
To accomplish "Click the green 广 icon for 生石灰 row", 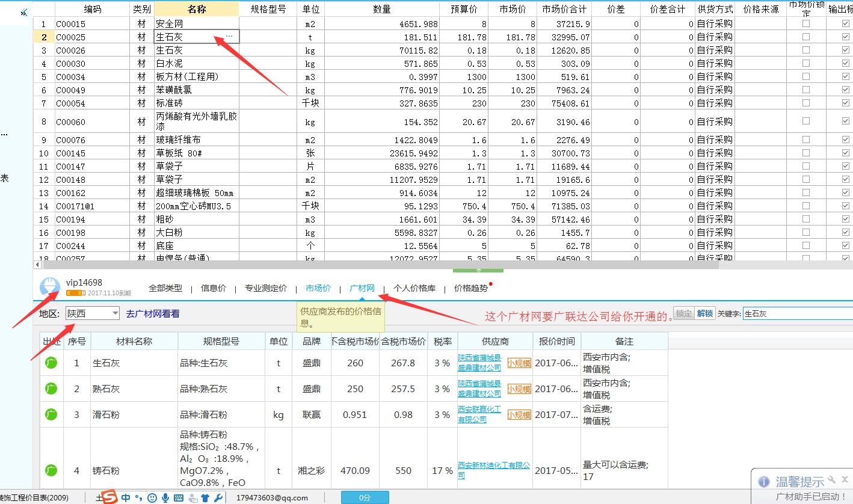I will (51, 363).
